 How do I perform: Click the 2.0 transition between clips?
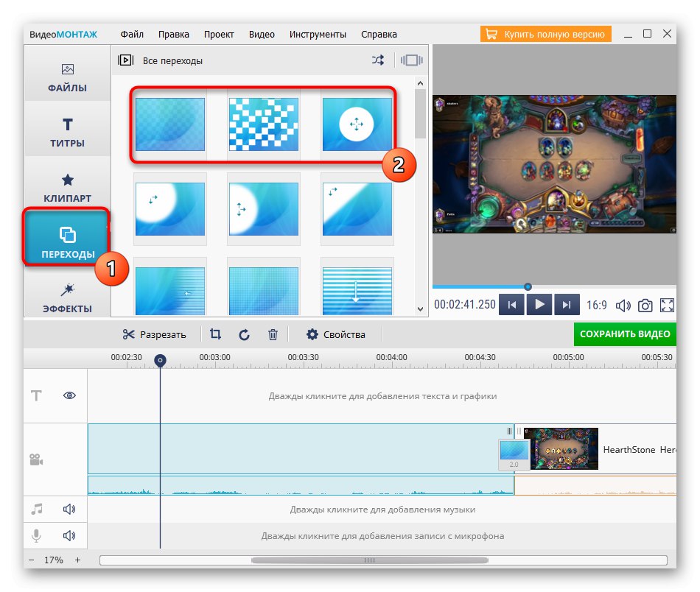tap(514, 454)
